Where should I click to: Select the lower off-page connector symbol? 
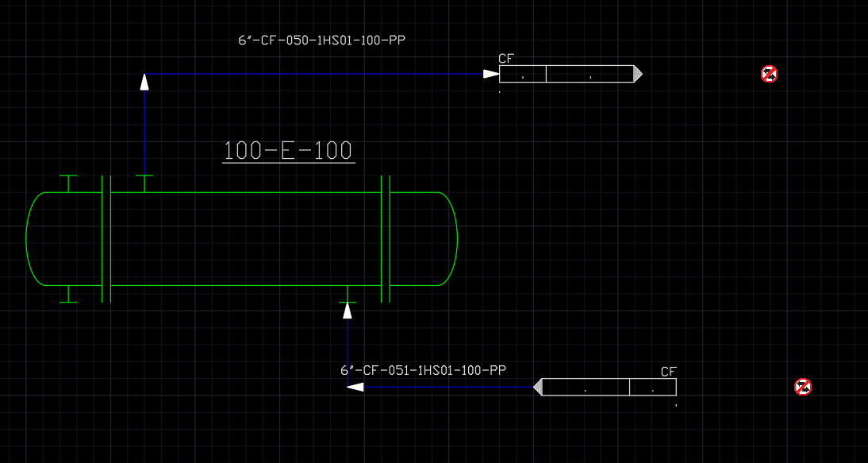pyautogui.click(x=605, y=387)
